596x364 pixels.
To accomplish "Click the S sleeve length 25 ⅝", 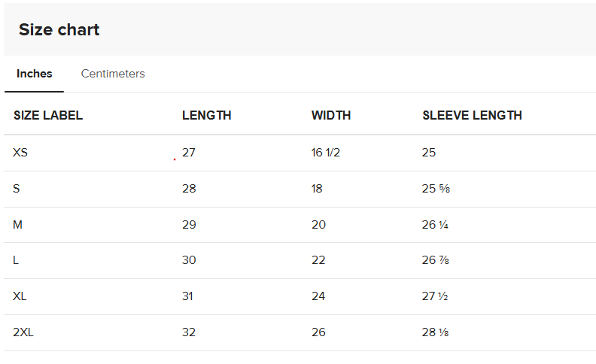I will tap(436, 189).
